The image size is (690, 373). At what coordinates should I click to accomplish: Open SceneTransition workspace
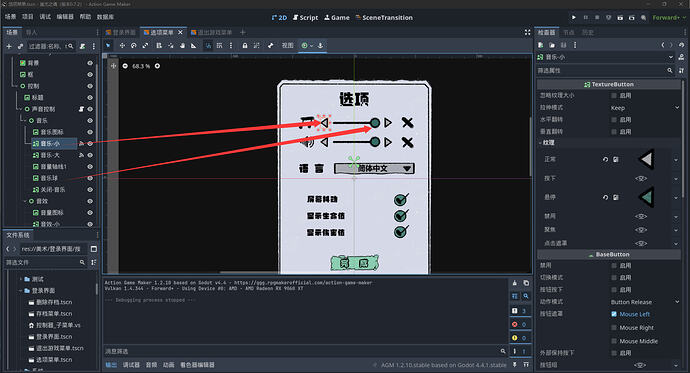tap(384, 18)
